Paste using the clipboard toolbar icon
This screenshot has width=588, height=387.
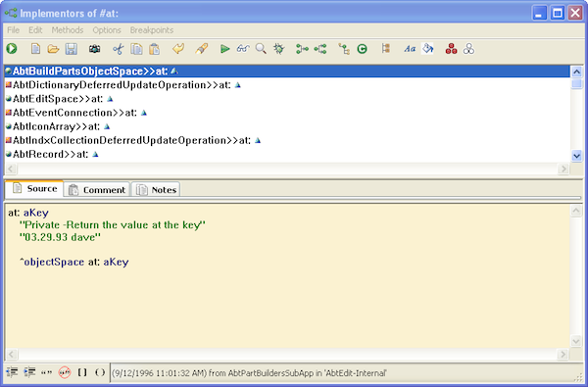[x=155, y=49]
